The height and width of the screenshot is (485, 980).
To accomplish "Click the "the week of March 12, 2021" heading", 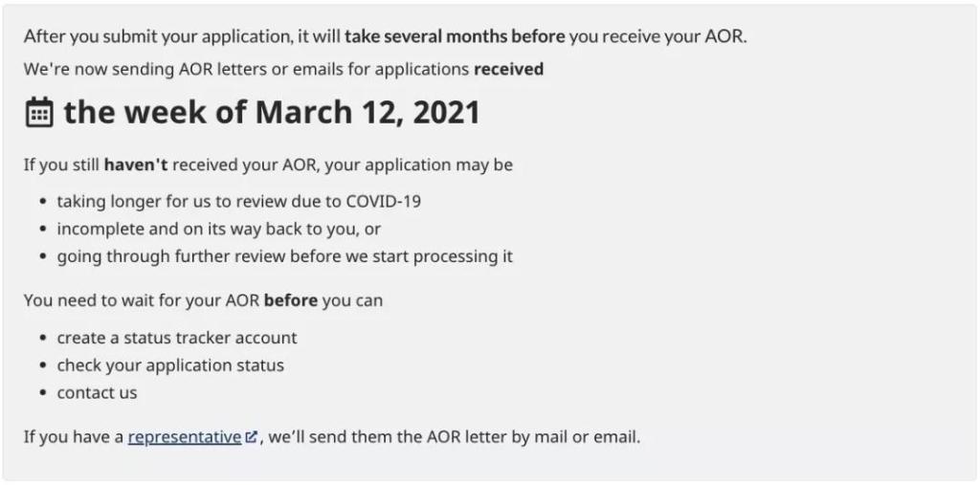I will (x=271, y=113).
